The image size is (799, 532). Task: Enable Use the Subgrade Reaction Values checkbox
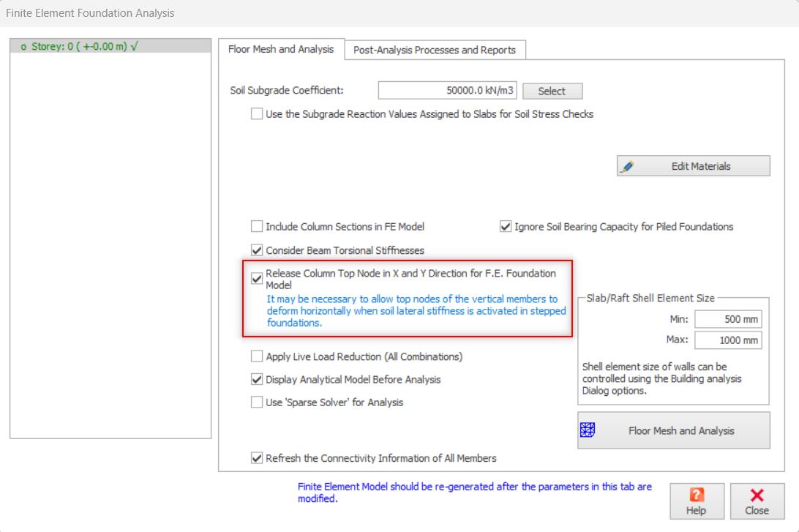tap(257, 114)
